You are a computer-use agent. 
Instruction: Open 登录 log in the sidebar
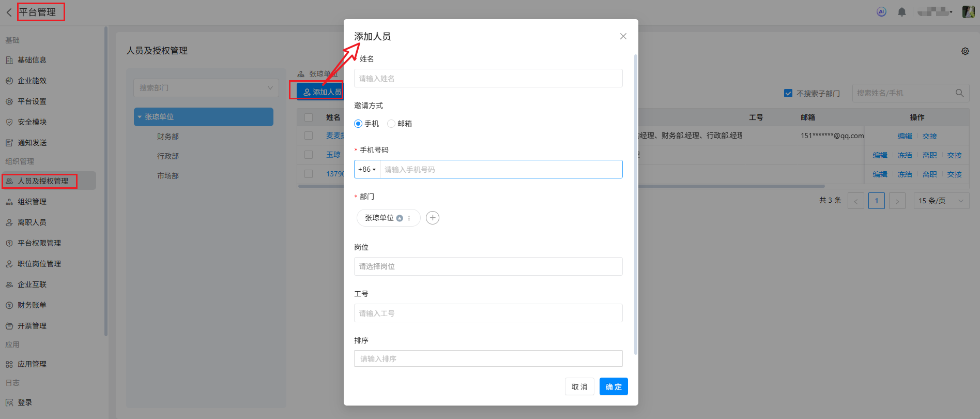tap(25, 402)
